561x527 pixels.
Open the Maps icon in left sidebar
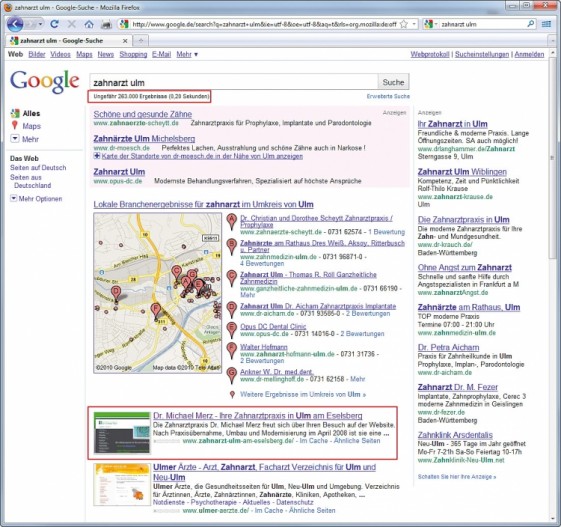15,125
